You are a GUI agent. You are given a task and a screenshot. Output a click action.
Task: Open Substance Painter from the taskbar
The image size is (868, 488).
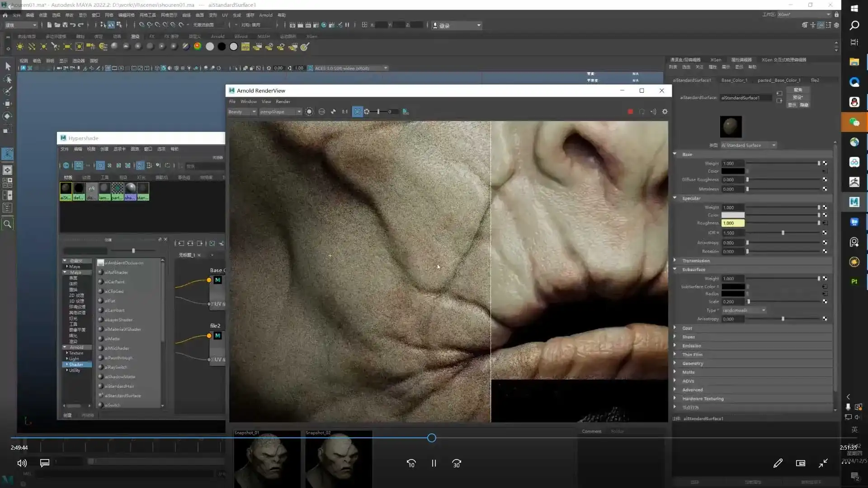[854, 282]
